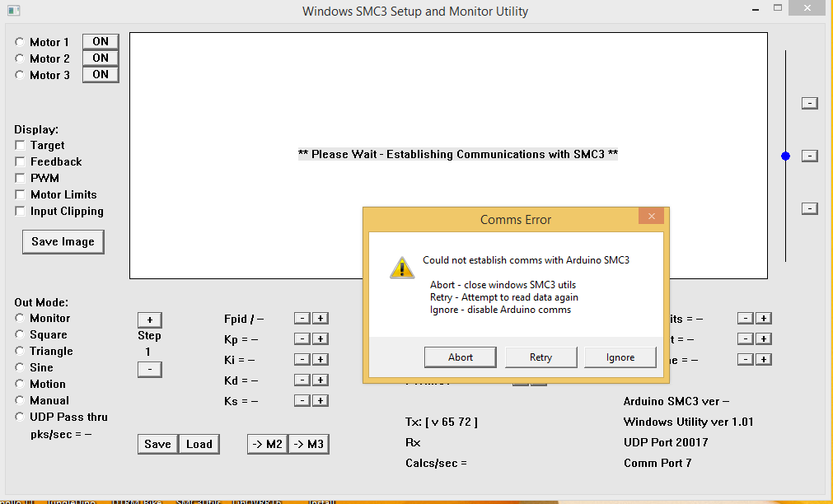Increase Kp with its plus button
This screenshot has height=504, width=833.
[x=321, y=338]
